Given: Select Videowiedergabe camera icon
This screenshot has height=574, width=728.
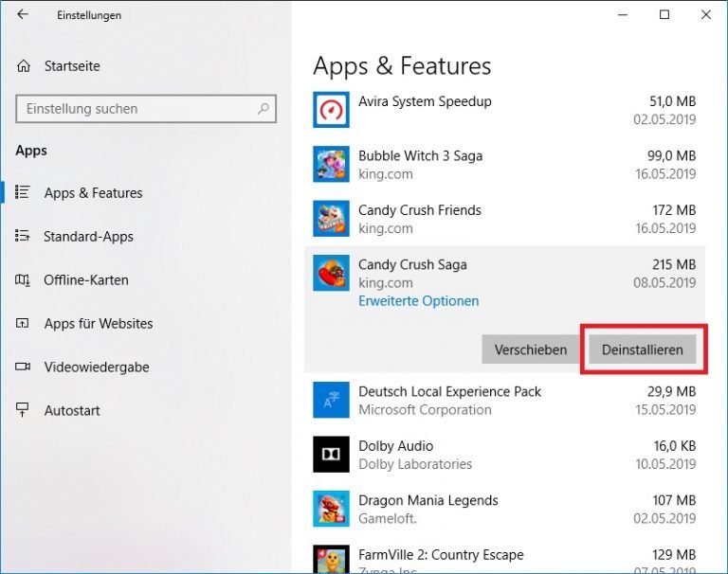Looking at the screenshot, I should 23,367.
